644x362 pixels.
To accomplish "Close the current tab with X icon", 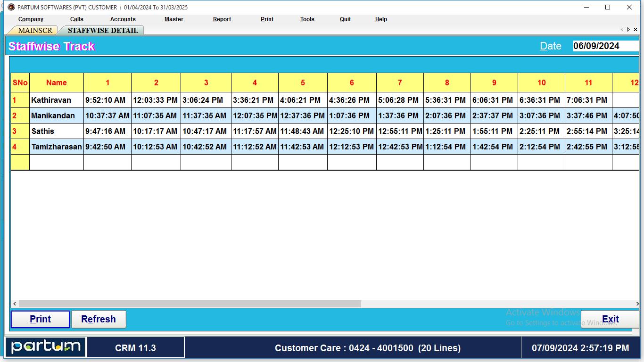I will tap(635, 30).
